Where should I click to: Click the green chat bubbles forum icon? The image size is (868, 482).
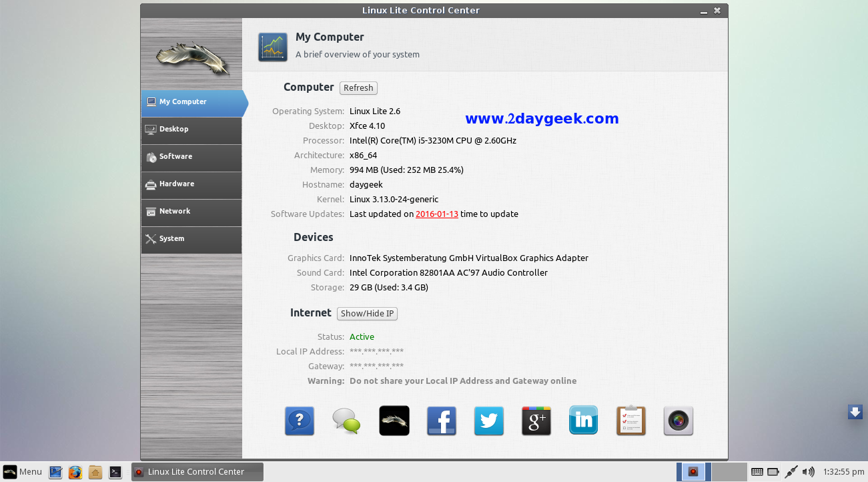click(346, 421)
